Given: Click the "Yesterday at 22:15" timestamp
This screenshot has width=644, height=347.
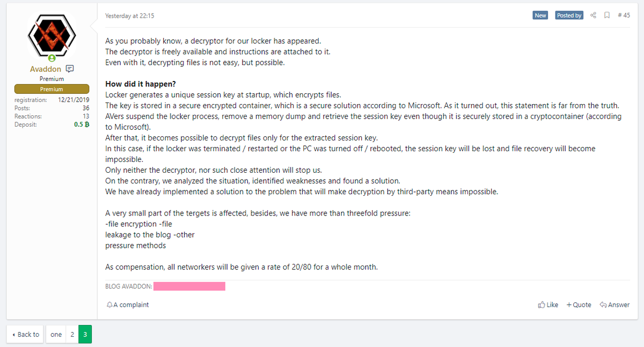Looking at the screenshot, I should point(130,16).
